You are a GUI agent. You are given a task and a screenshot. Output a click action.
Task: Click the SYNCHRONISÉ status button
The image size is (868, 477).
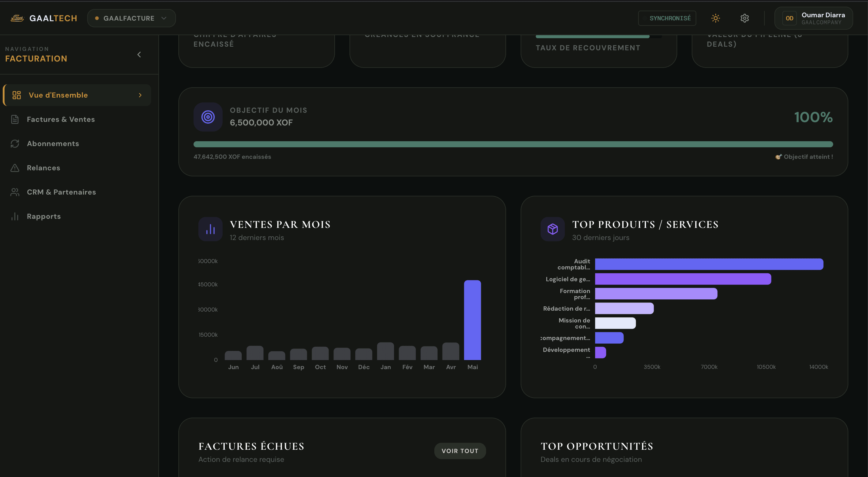667,18
